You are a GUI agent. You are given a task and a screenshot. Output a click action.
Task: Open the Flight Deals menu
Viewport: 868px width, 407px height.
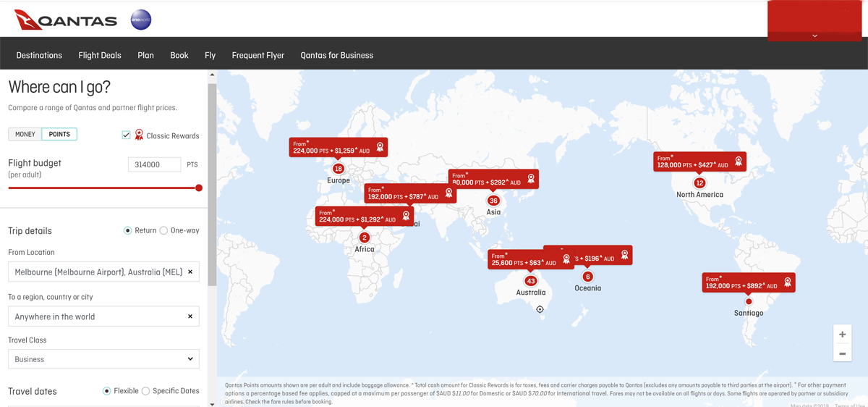click(x=100, y=55)
